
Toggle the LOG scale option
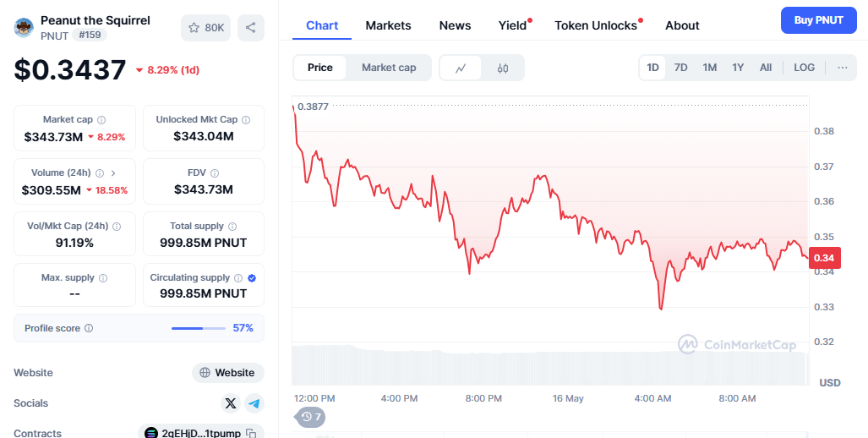[804, 68]
